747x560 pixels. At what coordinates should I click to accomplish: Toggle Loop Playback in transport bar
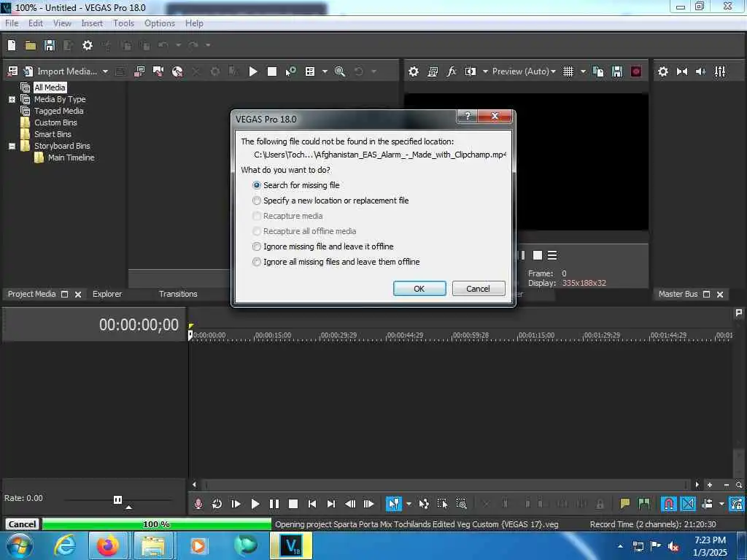pyautogui.click(x=217, y=504)
